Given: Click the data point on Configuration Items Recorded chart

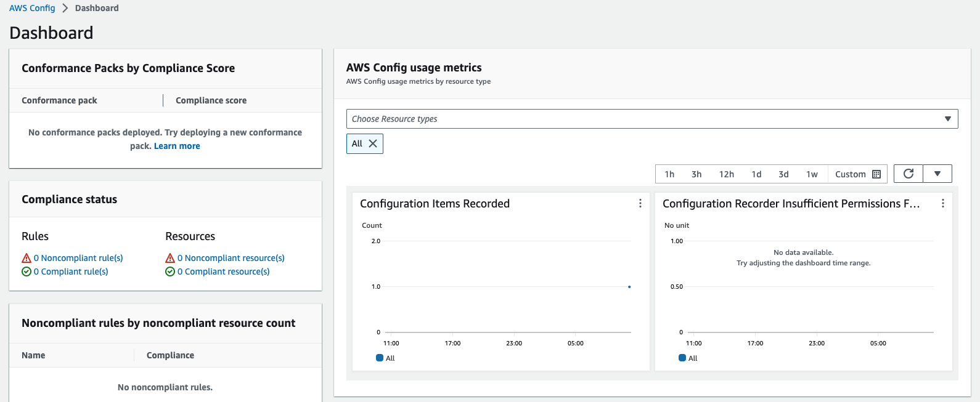Looking at the screenshot, I should click(629, 287).
